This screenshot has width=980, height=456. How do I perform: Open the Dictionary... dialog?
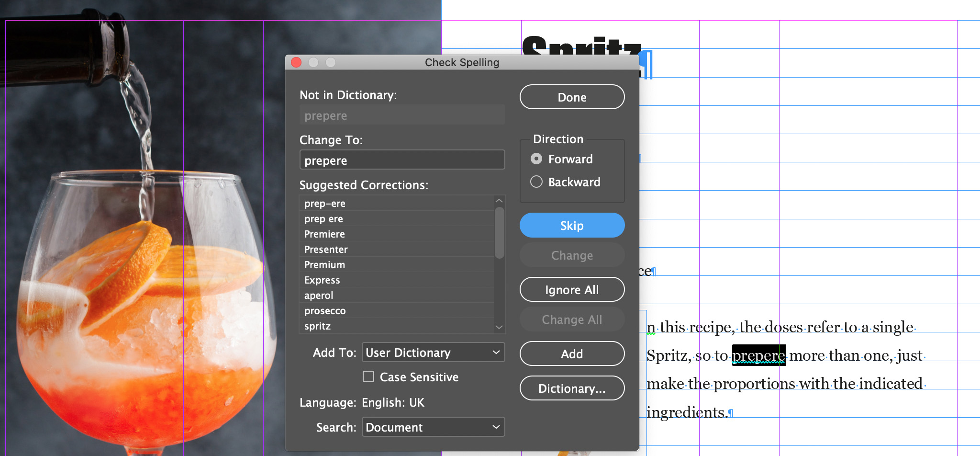(572, 388)
